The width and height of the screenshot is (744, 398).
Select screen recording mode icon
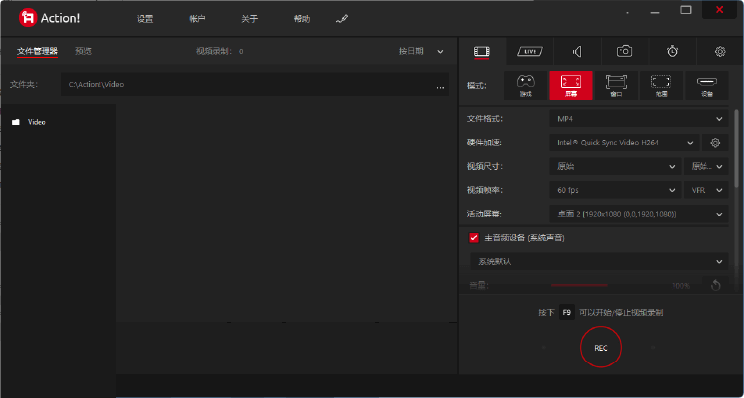(571, 85)
